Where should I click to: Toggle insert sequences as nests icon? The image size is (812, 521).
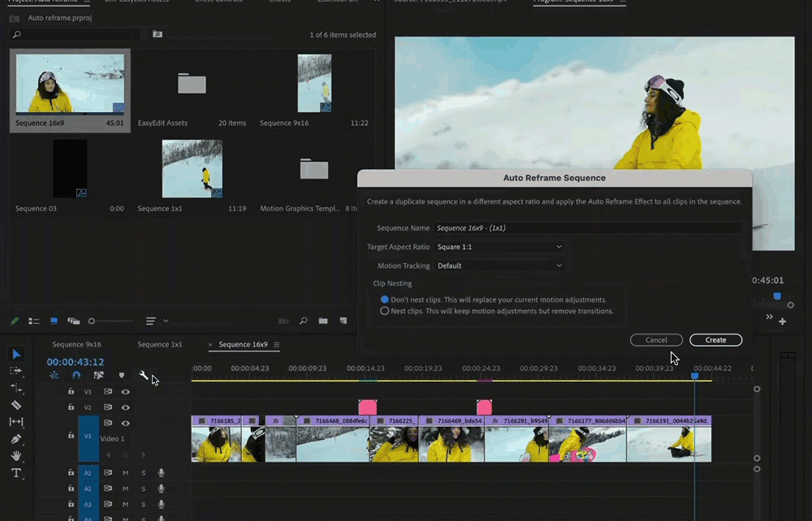click(54, 375)
